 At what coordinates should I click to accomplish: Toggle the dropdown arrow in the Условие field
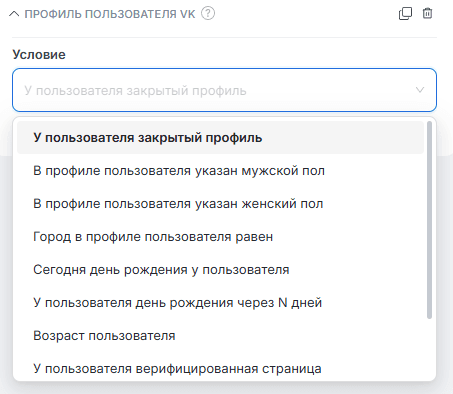coord(420,90)
